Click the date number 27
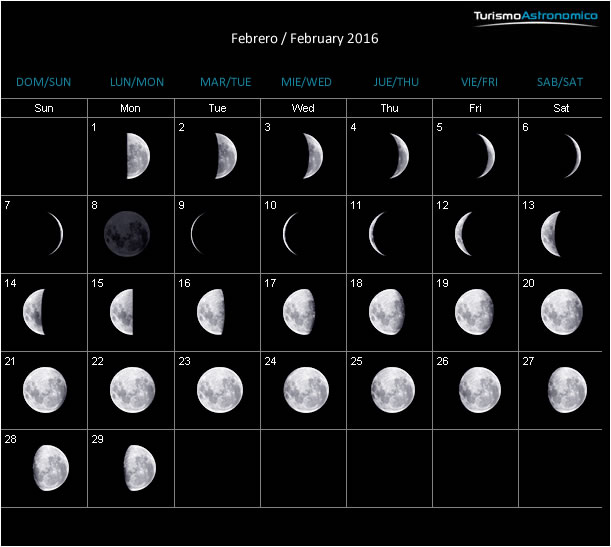The height and width of the screenshot is (547, 611). 528,361
